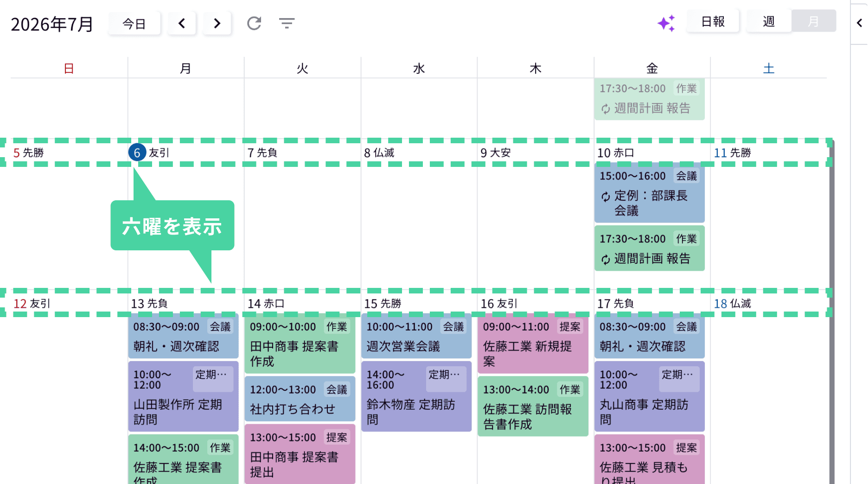
Task: Click the vertical scrollbar of the calendar
Action: pyautogui.click(x=832, y=312)
